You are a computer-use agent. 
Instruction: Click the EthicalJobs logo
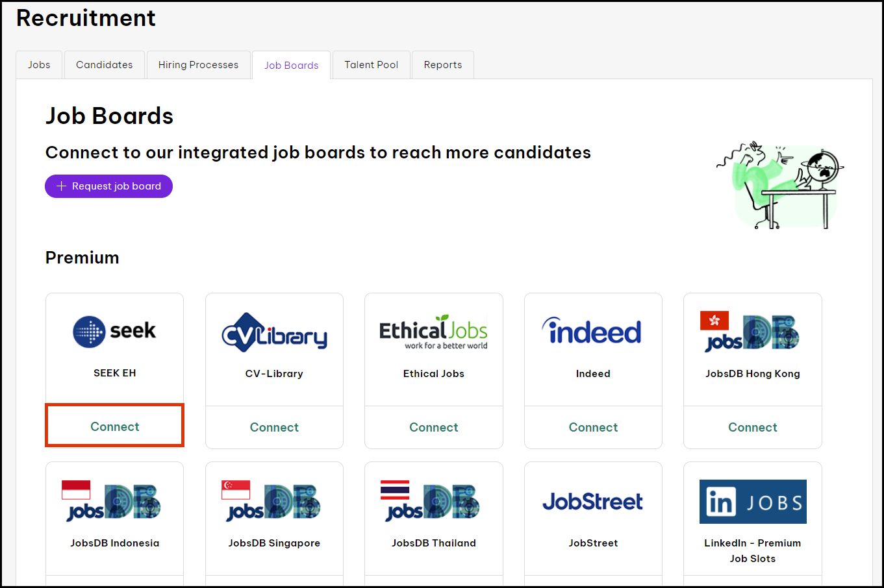[433, 332]
